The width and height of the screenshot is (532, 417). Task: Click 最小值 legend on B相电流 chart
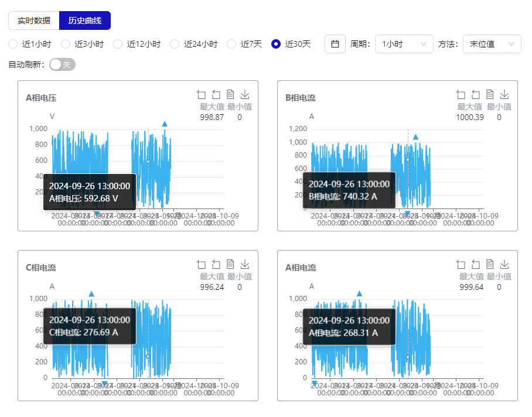coord(499,107)
